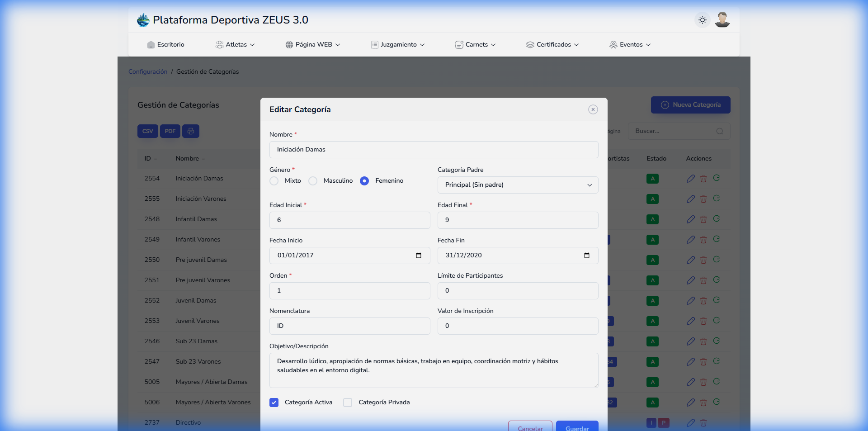The image size is (868, 431).
Task: Open the Fecha Inicio calendar picker icon
Action: tap(418, 256)
